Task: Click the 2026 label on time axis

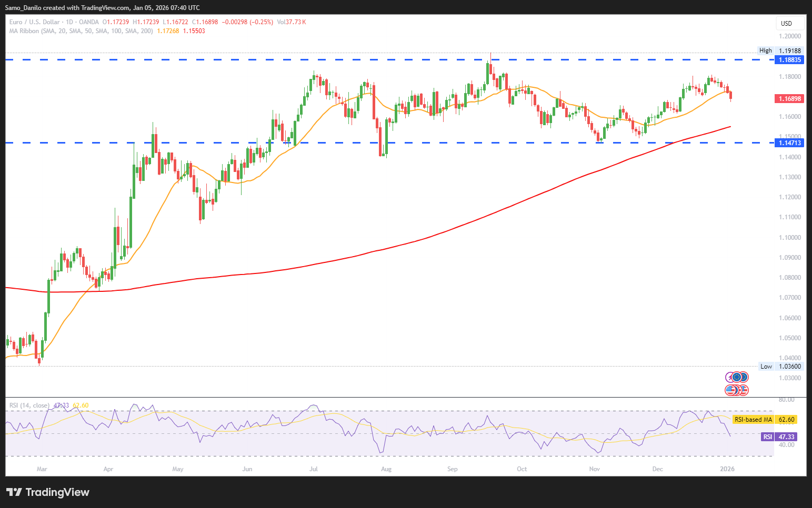Action: pos(727,469)
